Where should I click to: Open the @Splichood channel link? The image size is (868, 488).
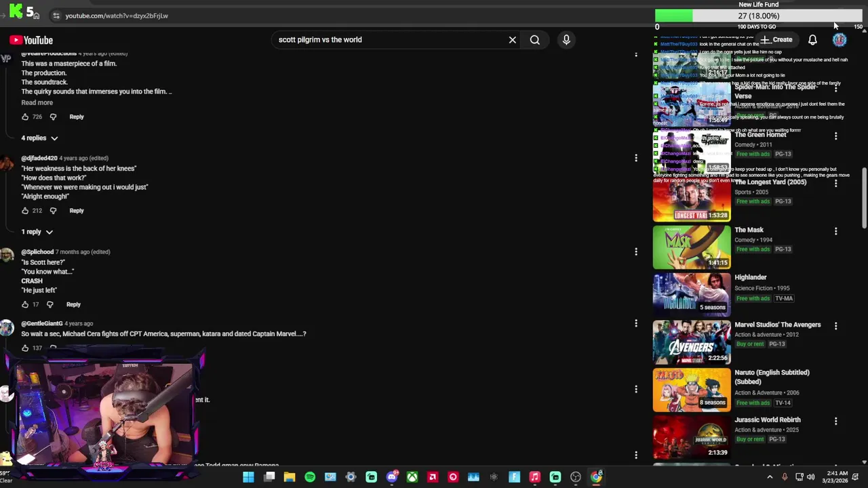[37, 252]
